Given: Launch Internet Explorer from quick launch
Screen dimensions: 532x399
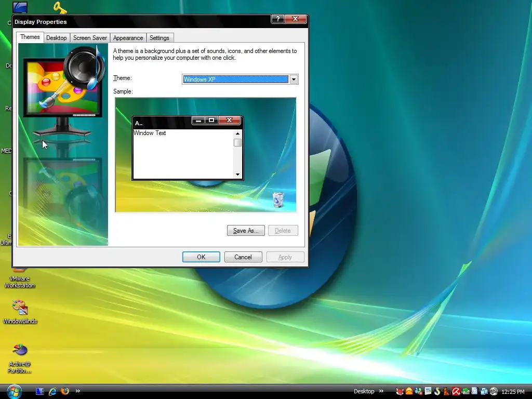Looking at the screenshot, I should (x=52, y=391).
